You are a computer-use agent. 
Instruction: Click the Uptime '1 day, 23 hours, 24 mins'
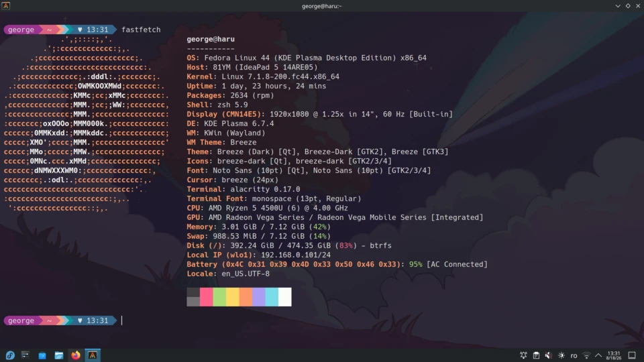(274, 86)
